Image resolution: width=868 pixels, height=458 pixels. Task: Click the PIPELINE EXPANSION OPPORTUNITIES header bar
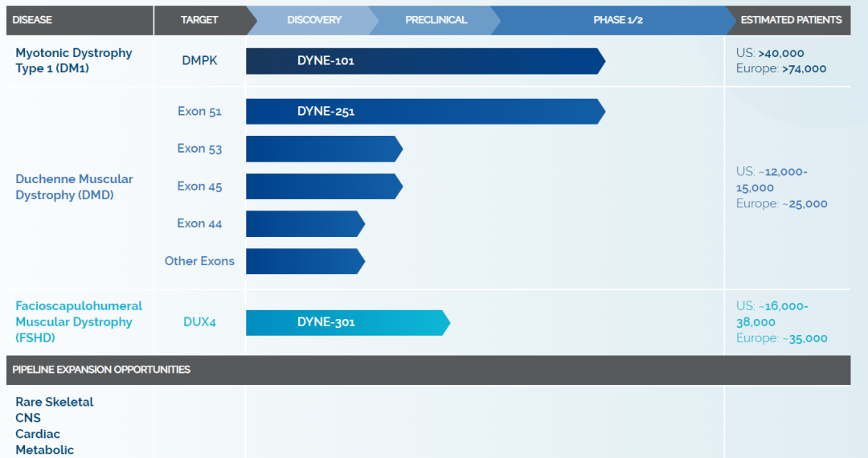point(428,370)
